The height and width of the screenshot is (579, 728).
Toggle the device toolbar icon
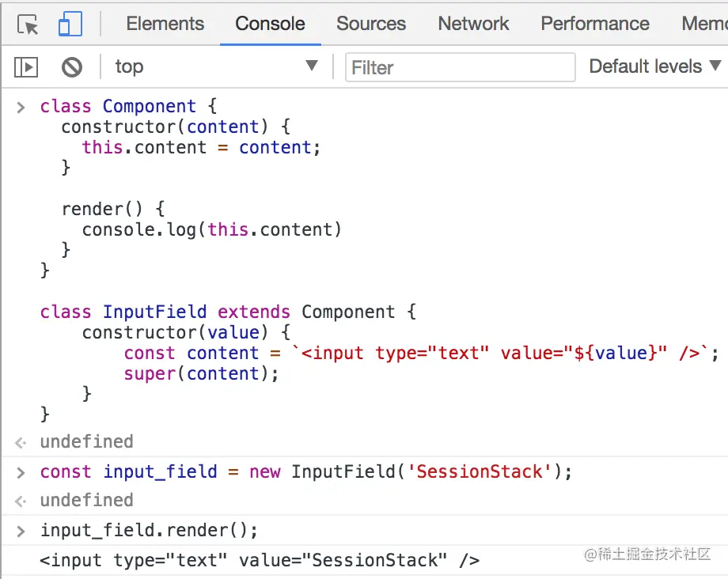[70, 24]
